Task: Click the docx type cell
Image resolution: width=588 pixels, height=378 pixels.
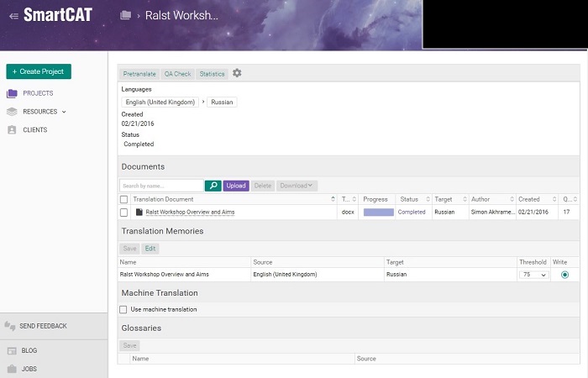Action: point(348,213)
